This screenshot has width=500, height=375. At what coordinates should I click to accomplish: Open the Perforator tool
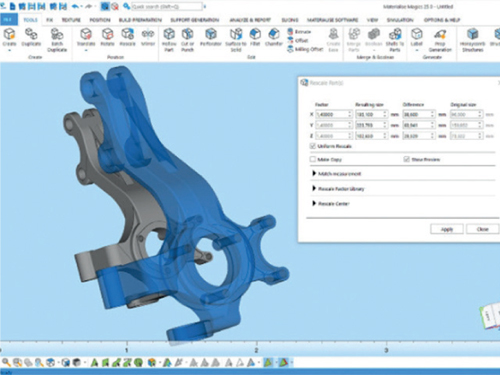click(211, 37)
